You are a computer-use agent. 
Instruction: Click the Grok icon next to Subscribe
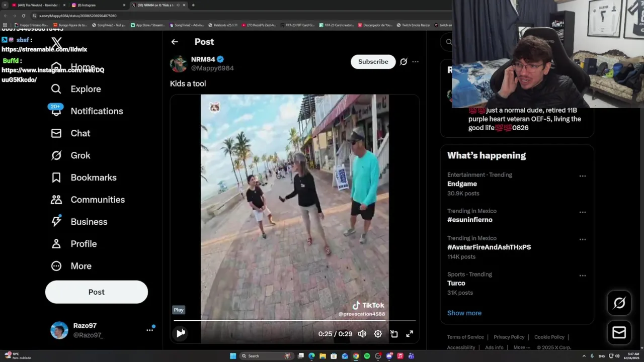coord(404,62)
